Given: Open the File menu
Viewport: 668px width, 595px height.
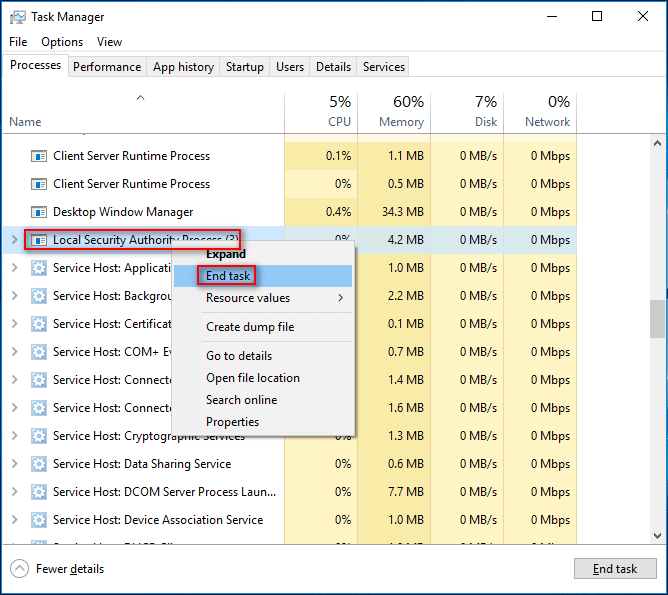Looking at the screenshot, I should [x=18, y=42].
